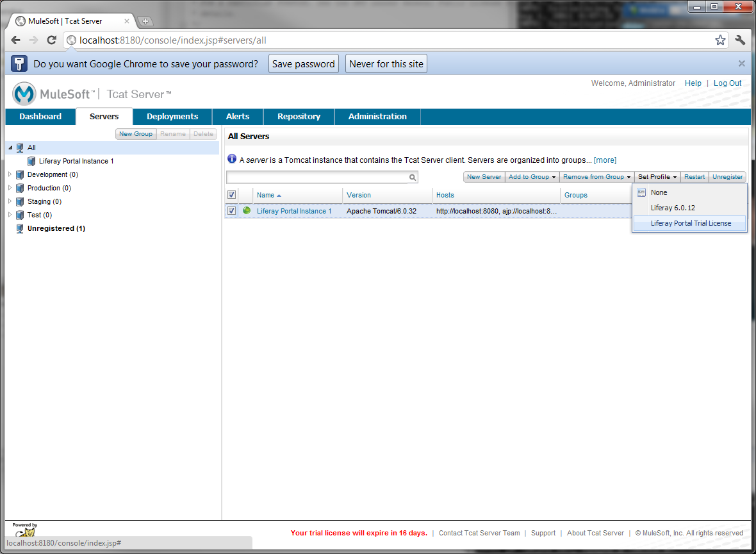The image size is (756, 554).
Task: Click in the server search input field
Action: 317,177
